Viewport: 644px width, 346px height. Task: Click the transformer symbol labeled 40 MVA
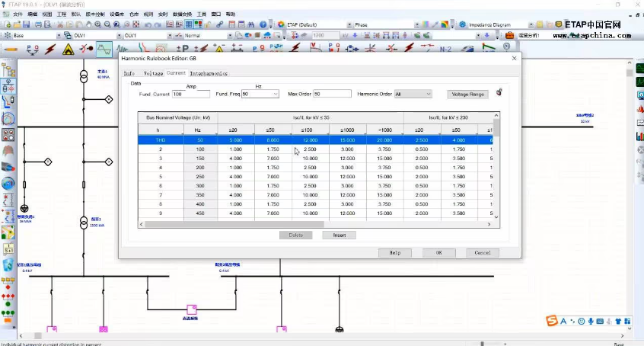coord(84,77)
